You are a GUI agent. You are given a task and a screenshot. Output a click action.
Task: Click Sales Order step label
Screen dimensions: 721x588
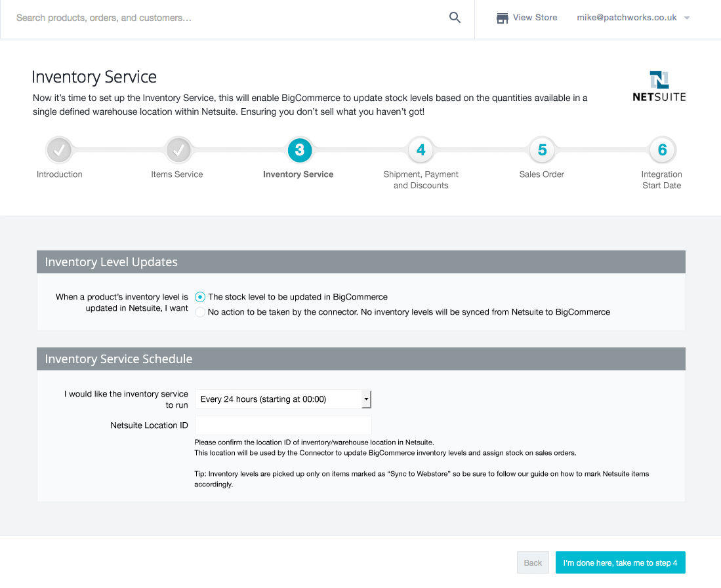[x=542, y=174]
